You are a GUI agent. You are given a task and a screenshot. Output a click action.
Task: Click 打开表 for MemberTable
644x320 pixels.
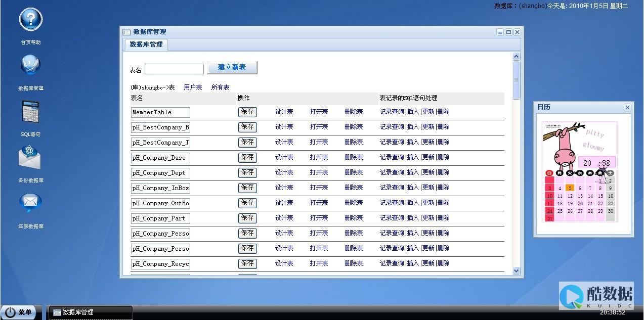pyautogui.click(x=319, y=112)
